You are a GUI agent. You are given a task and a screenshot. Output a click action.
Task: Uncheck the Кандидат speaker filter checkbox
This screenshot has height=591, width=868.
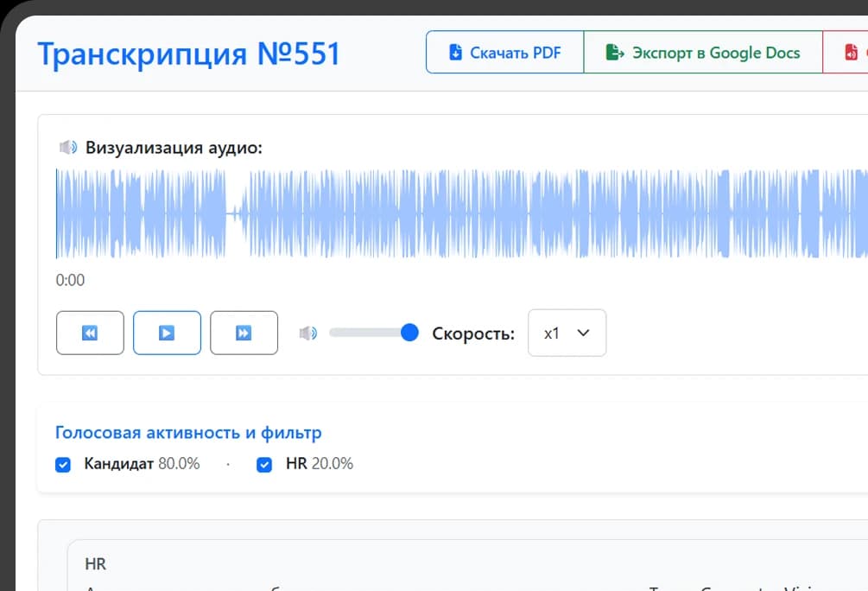(x=63, y=465)
